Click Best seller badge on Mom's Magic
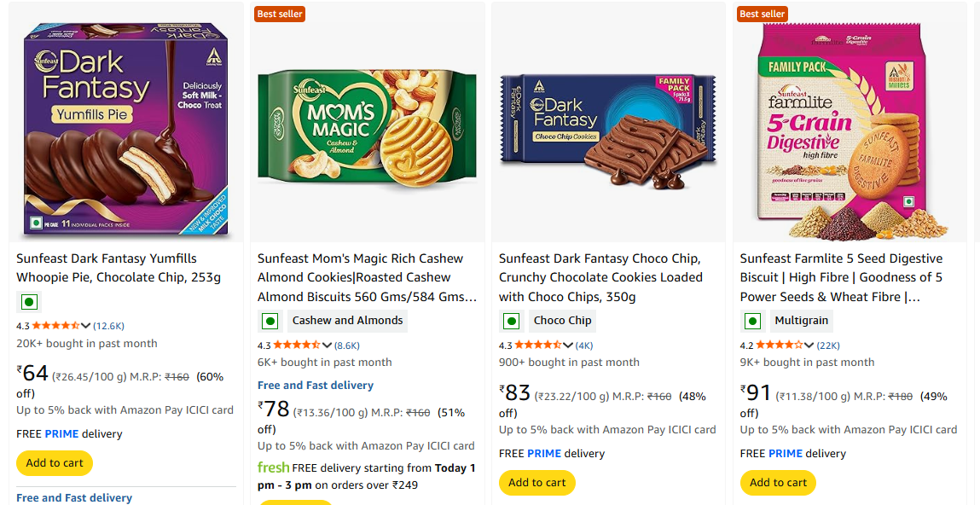Image resolution: width=980 pixels, height=505 pixels. pyautogui.click(x=280, y=14)
